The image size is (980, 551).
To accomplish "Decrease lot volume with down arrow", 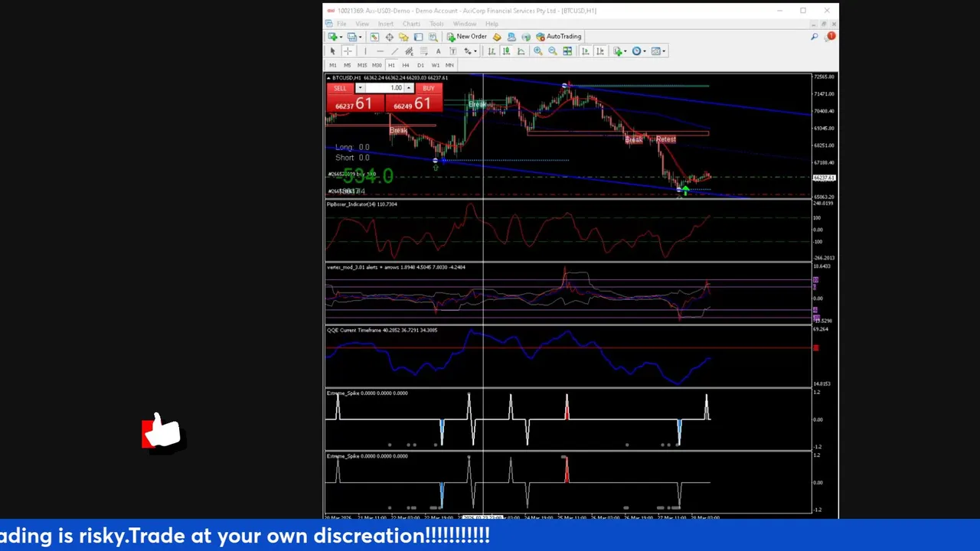I will 360,88.
